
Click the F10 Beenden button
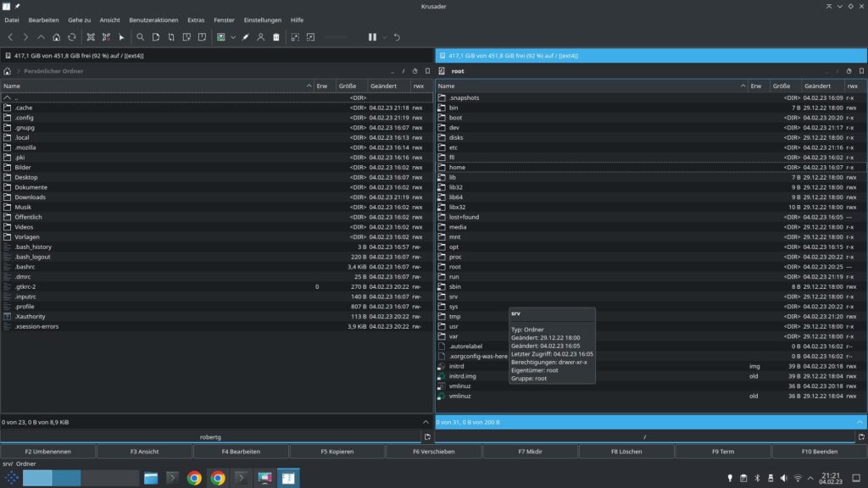pyautogui.click(x=820, y=452)
